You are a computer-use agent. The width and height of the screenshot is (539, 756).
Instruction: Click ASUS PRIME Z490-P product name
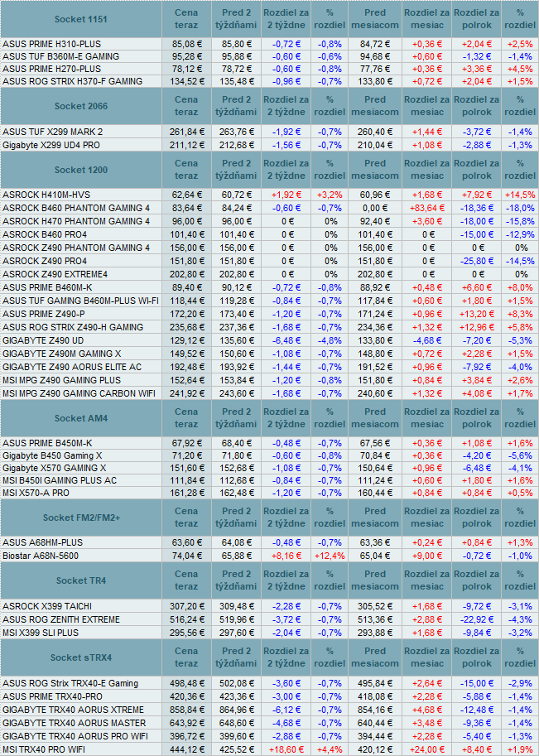43,314
